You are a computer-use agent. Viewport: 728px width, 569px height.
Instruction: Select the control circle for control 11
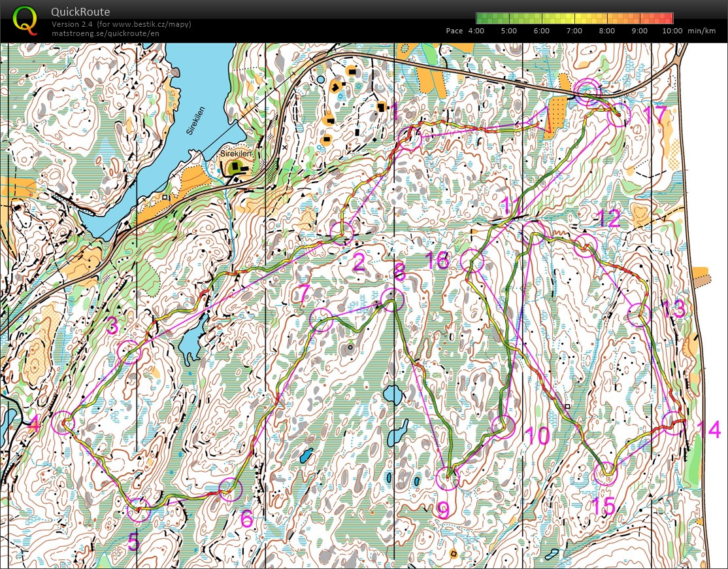click(534, 232)
